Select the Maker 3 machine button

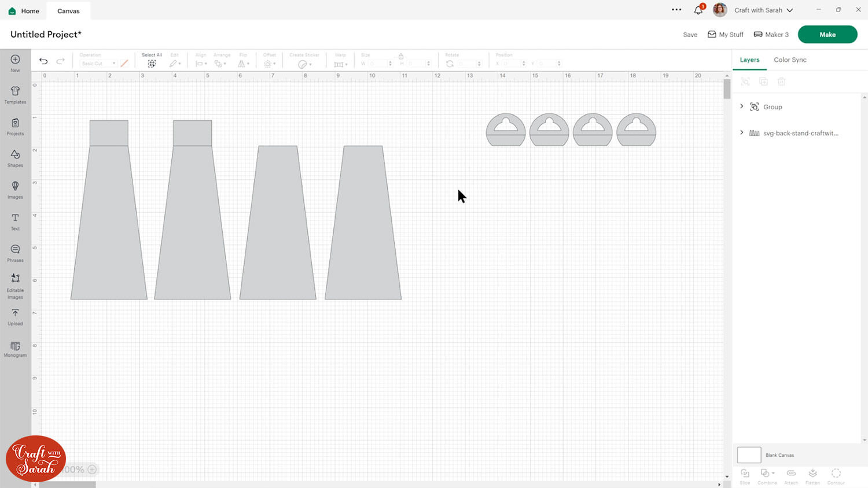click(771, 35)
